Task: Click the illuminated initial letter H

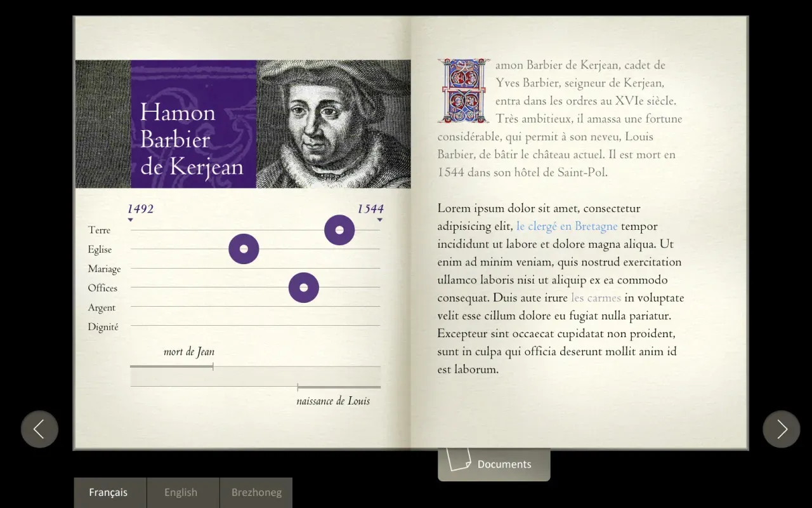Action: (464, 90)
